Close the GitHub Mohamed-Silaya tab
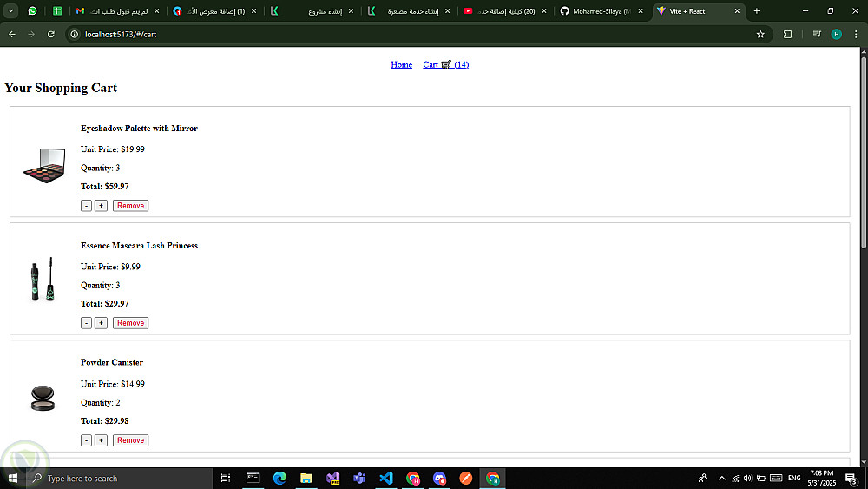The image size is (868, 489). [641, 11]
